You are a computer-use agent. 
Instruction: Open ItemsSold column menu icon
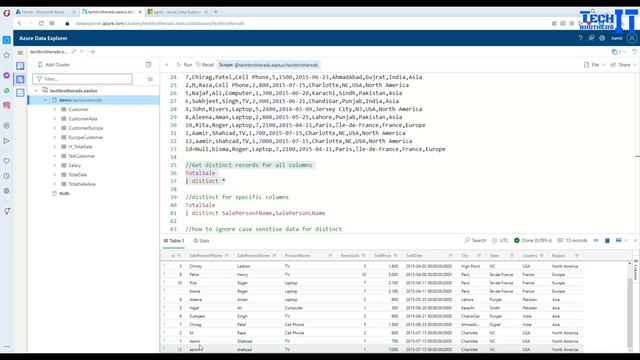(x=363, y=256)
